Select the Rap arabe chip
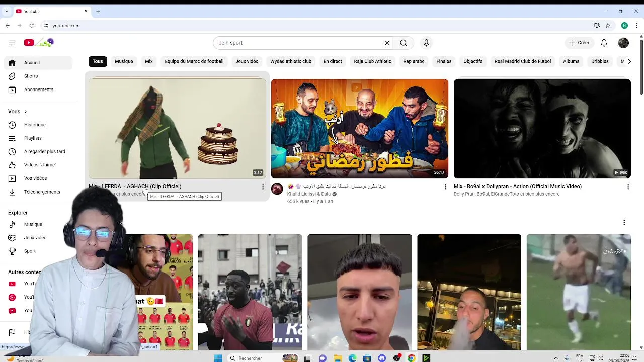This screenshot has width=644, height=362. click(x=414, y=61)
